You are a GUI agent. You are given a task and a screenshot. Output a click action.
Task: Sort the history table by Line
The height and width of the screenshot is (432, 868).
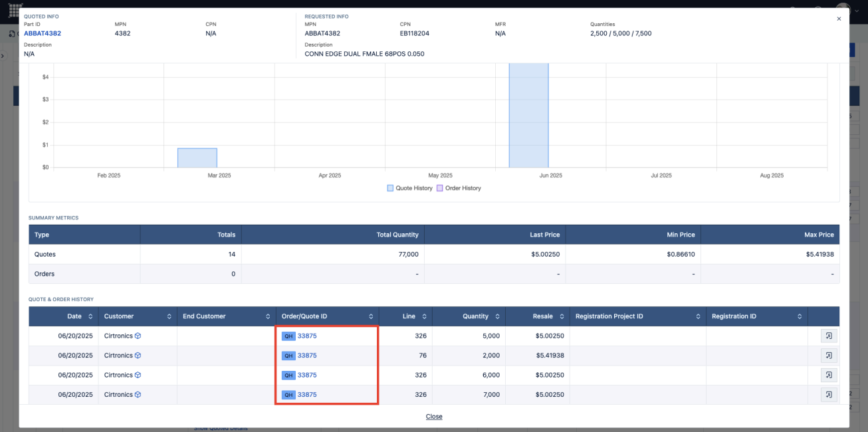424,316
